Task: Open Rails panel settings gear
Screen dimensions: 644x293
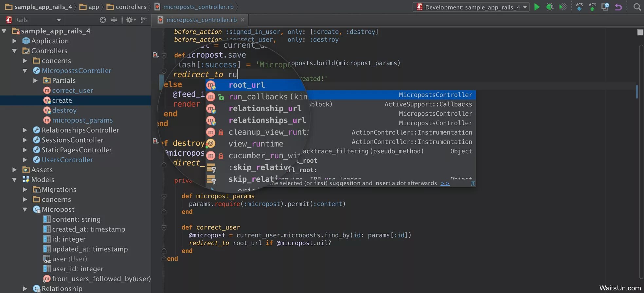Action: click(131, 20)
